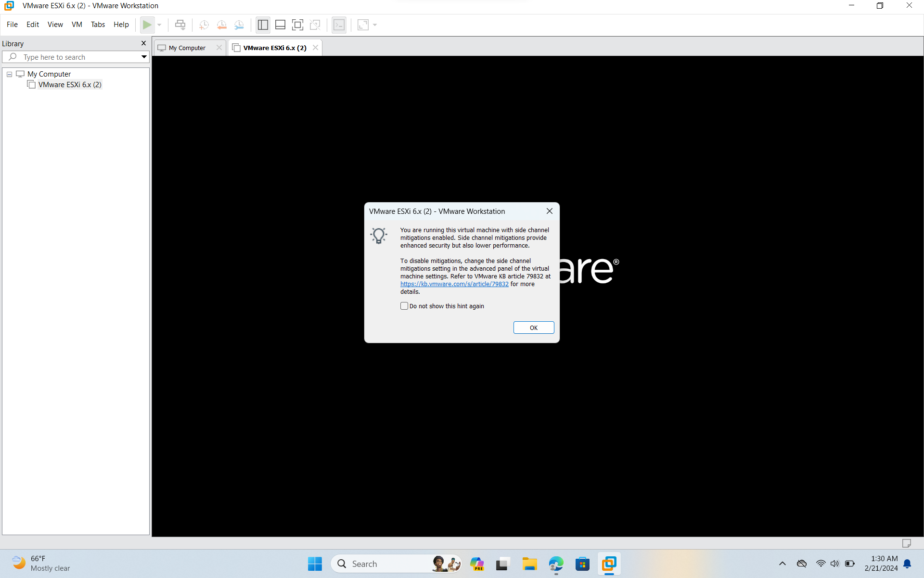Toggle the thumbnail bar view icon
The width and height of the screenshot is (924, 578).
click(280, 25)
